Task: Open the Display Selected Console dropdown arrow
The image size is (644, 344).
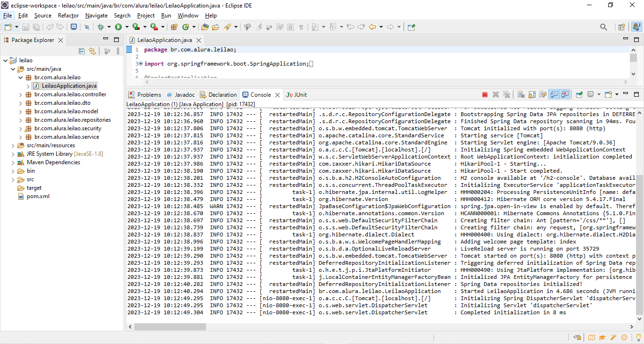Action: (599, 94)
